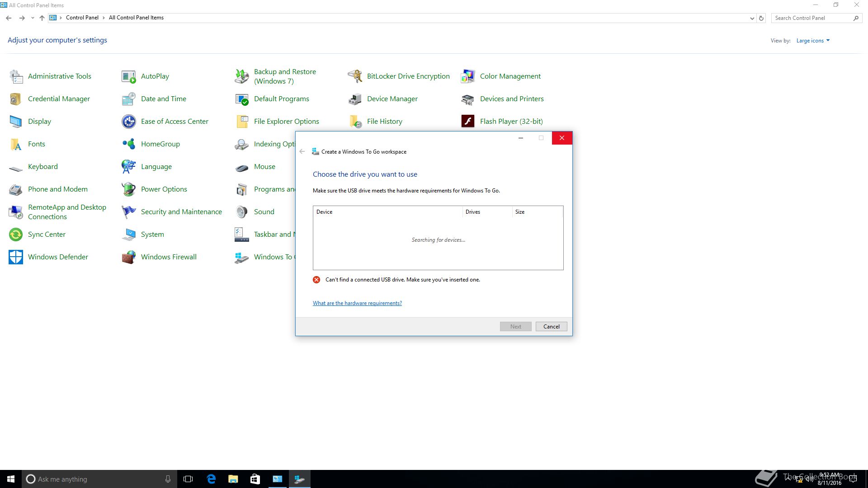This screenshot has height=488, width=868.
Task: Click the Search Control Panel field
Action: [812, 18]
